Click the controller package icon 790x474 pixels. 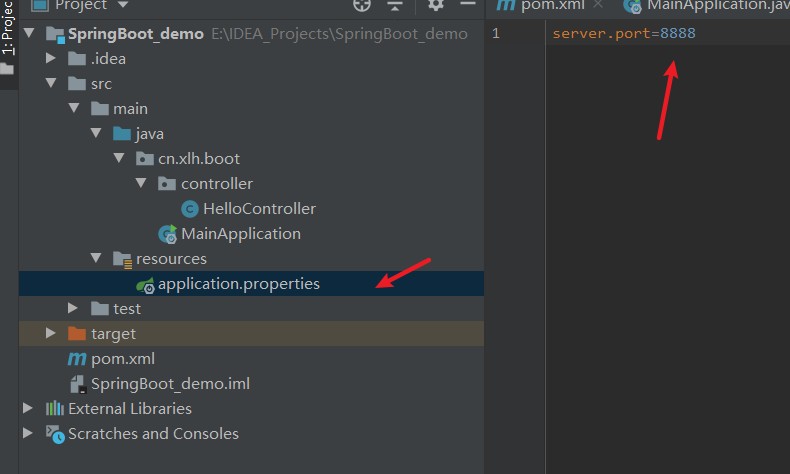tap(167, 183)
